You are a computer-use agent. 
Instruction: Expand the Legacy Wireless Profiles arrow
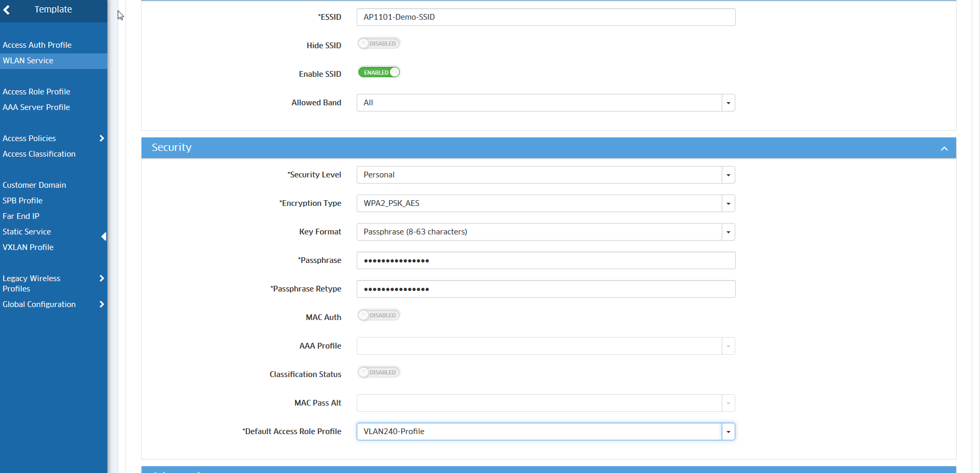[102, 279]
